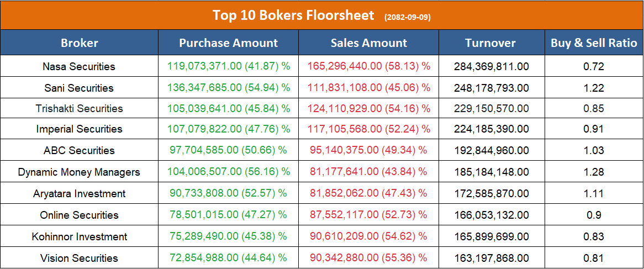Click the Top 10 Bokers Floorsheet title
Screen dimensions: 644x269
tap(293, 15)
